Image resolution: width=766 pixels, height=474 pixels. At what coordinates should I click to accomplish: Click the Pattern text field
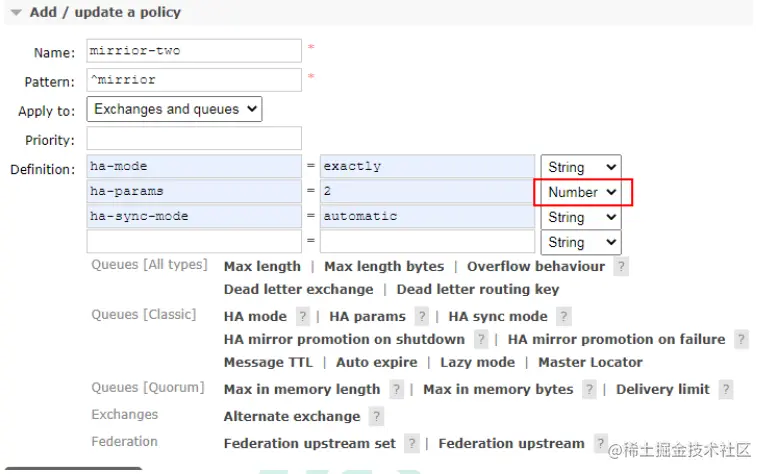[194, 80]
